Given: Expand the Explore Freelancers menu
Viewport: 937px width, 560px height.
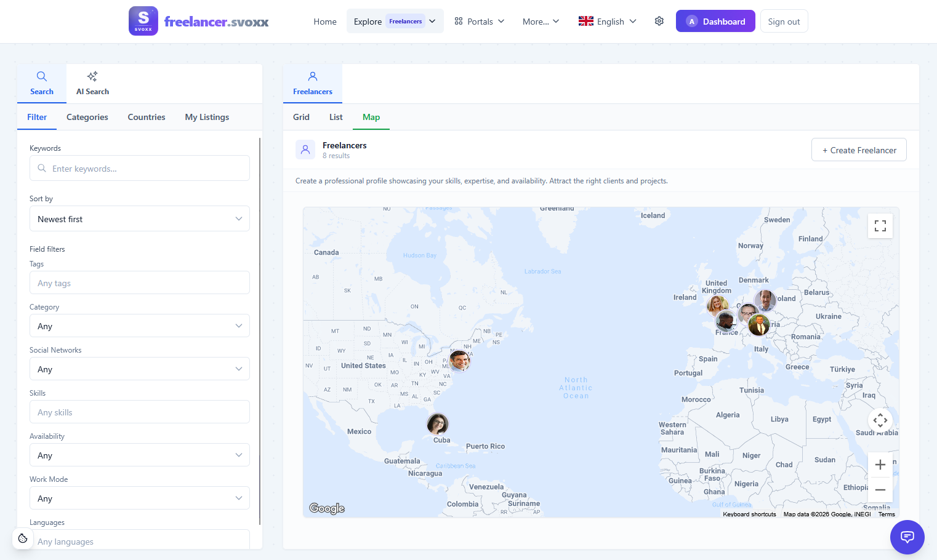Looking at the screenshot, I should 395,21.
